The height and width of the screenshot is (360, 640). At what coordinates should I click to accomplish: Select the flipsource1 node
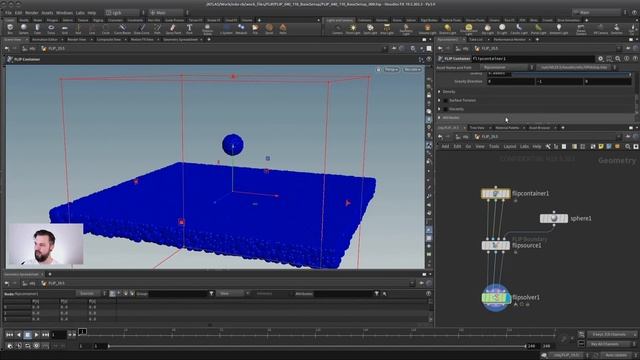[496, 245]
